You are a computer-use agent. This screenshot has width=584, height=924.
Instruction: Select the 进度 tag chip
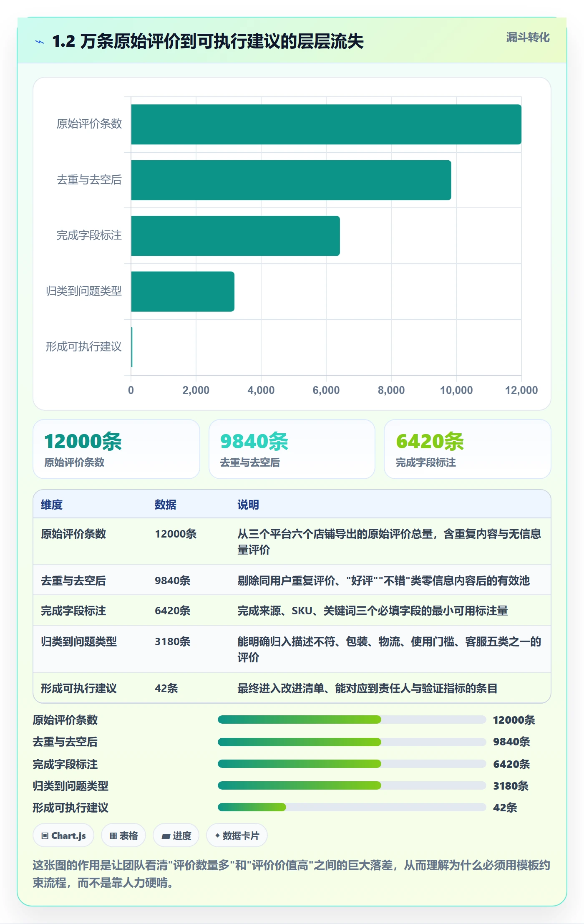pos(176,836)
